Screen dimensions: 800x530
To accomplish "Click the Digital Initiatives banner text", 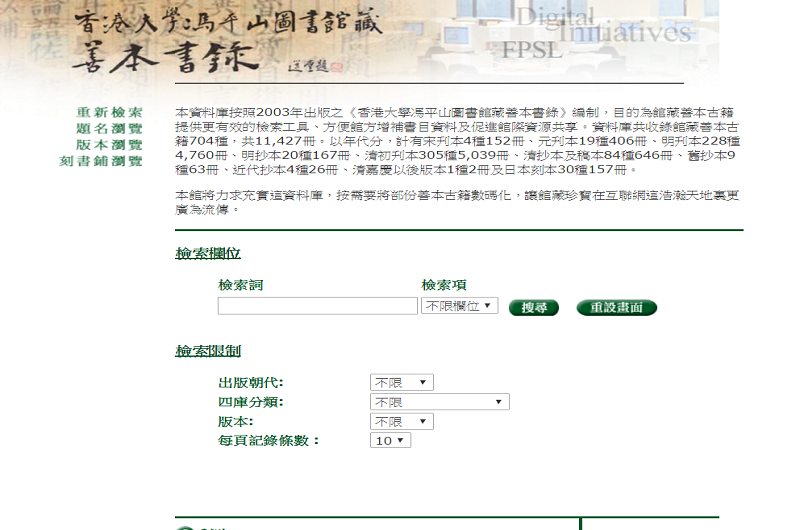I will [604, 25].
